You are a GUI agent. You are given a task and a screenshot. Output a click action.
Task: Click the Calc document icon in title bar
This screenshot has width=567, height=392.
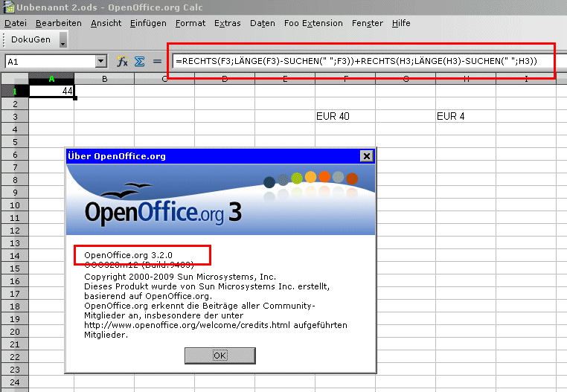tap(8, 7)
